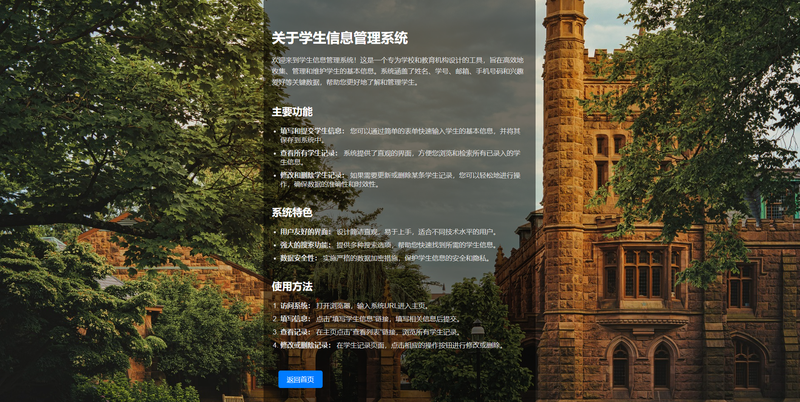Click the bullet text 填写和提交学生信息
This screenshot has width=800, height=402.
(x=312, y=131)
